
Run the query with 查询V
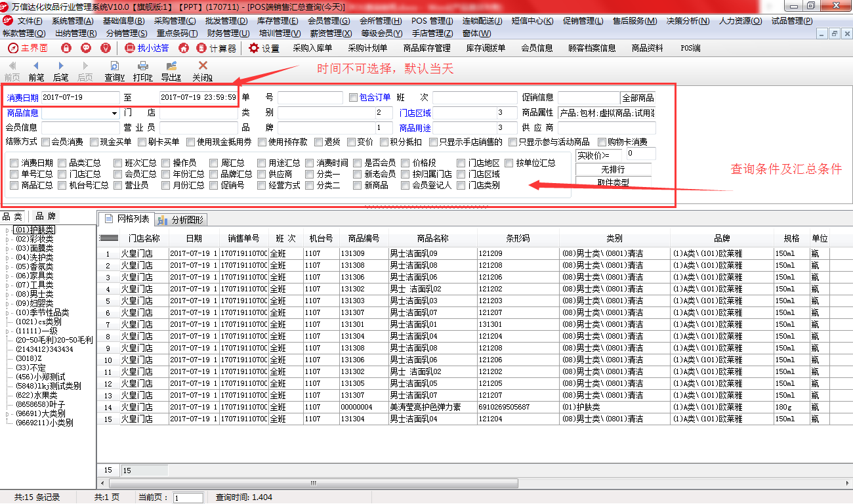[115, 71]
